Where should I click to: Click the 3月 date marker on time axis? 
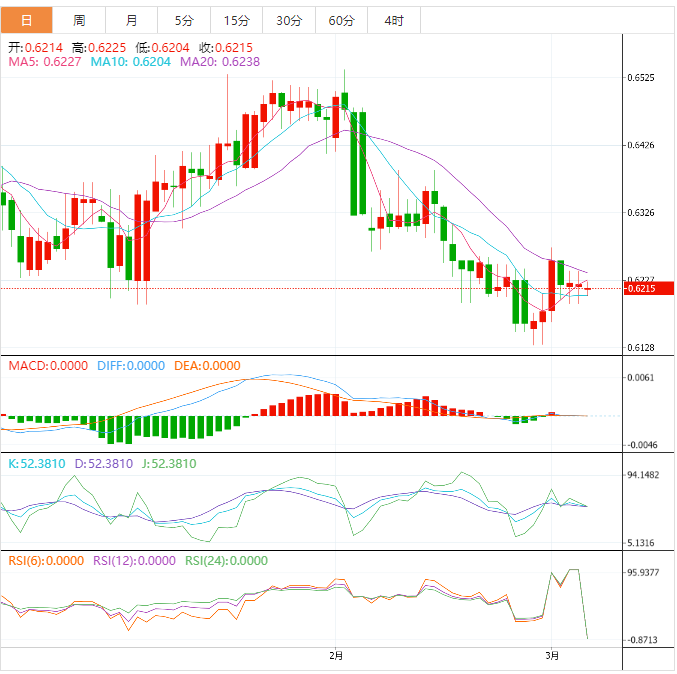[552, 656]
